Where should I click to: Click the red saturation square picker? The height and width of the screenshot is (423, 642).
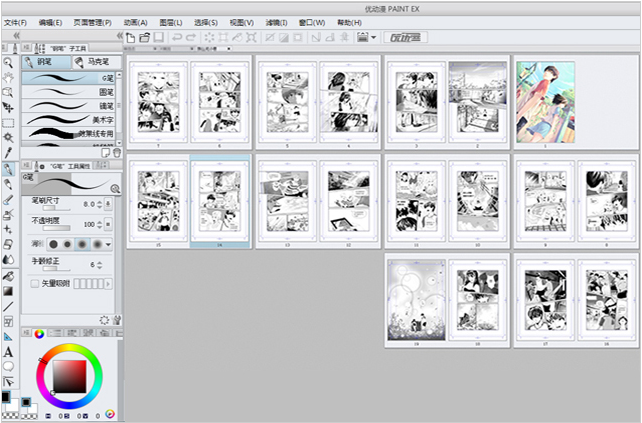[x=70, y=376]
